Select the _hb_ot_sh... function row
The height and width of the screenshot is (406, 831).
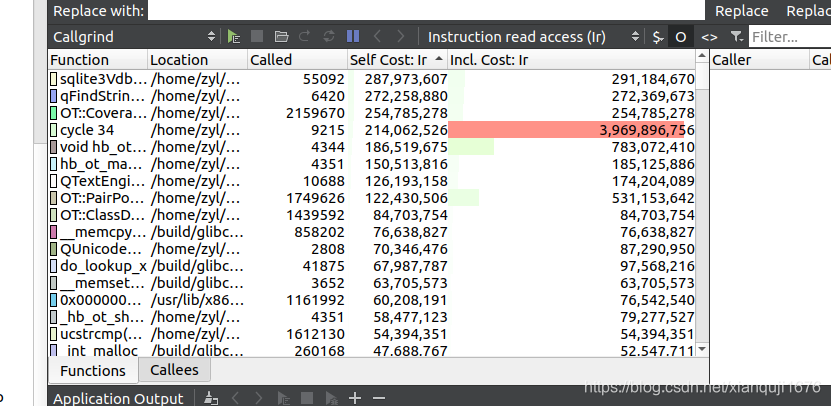372,317
